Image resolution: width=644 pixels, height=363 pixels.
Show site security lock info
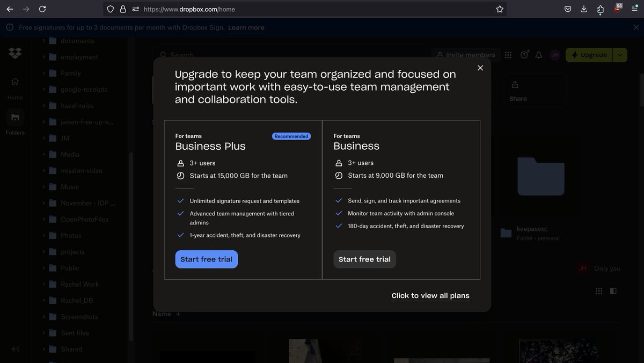pyautogui.click(x=123, y=9)
